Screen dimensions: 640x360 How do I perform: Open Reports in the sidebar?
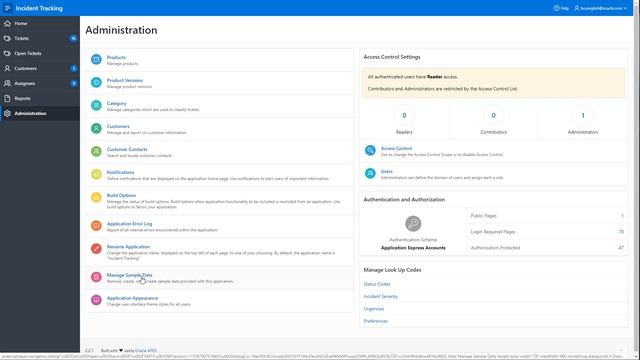pyautogui.click(x=40, y=98)
